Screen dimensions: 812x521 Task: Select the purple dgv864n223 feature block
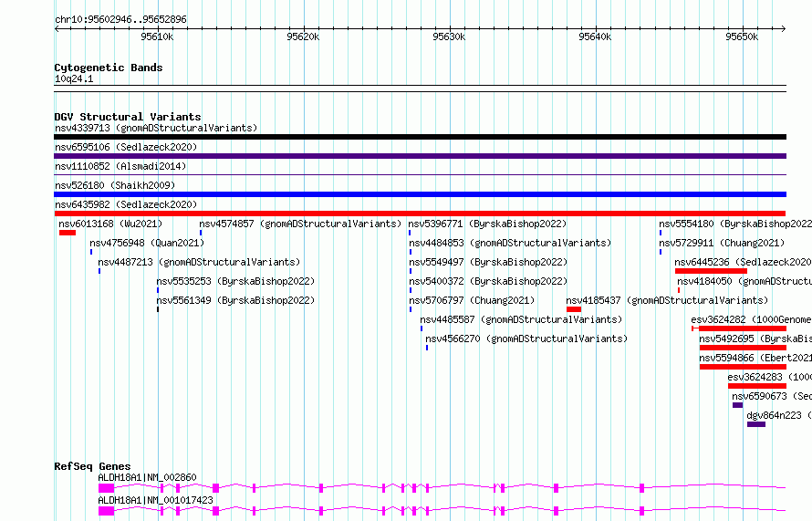756,424
